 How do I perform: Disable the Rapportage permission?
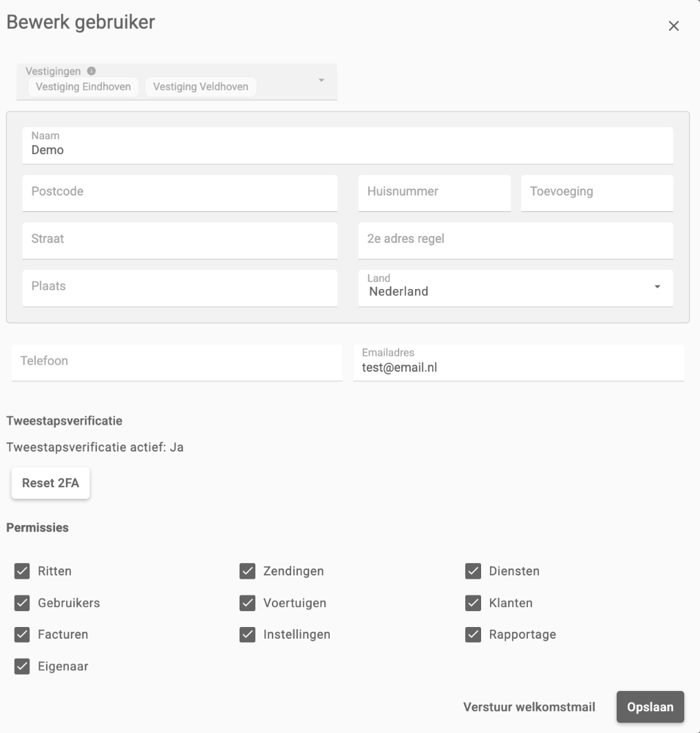pos(473,635)
